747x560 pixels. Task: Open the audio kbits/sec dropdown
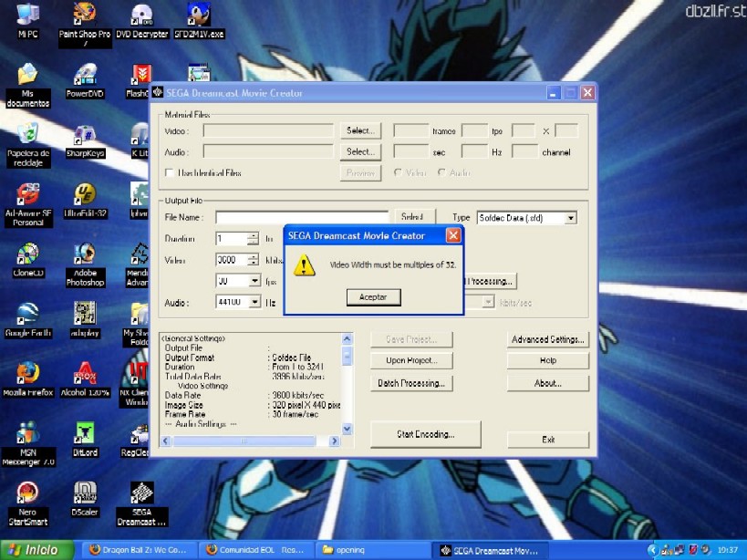[x=488, y=302]
